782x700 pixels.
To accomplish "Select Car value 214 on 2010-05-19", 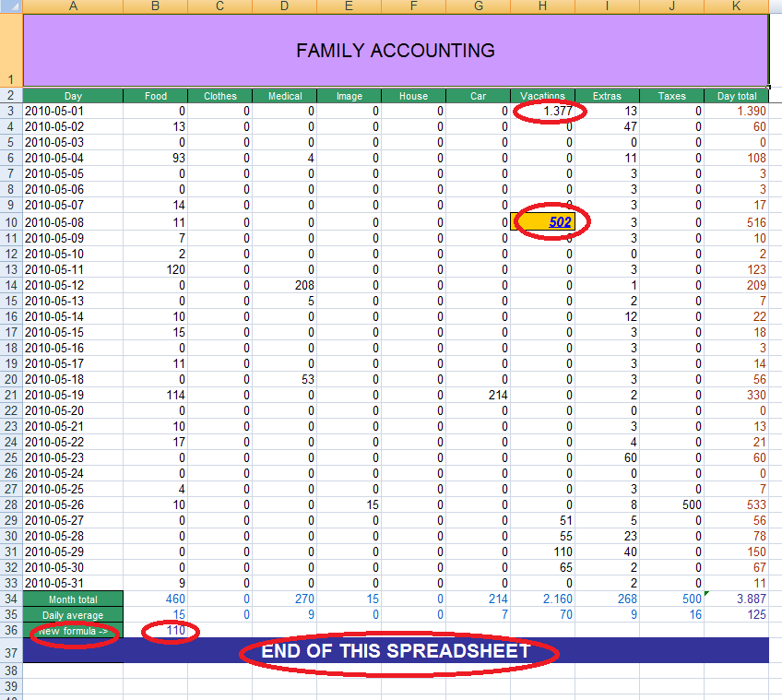I will point(479,395).
